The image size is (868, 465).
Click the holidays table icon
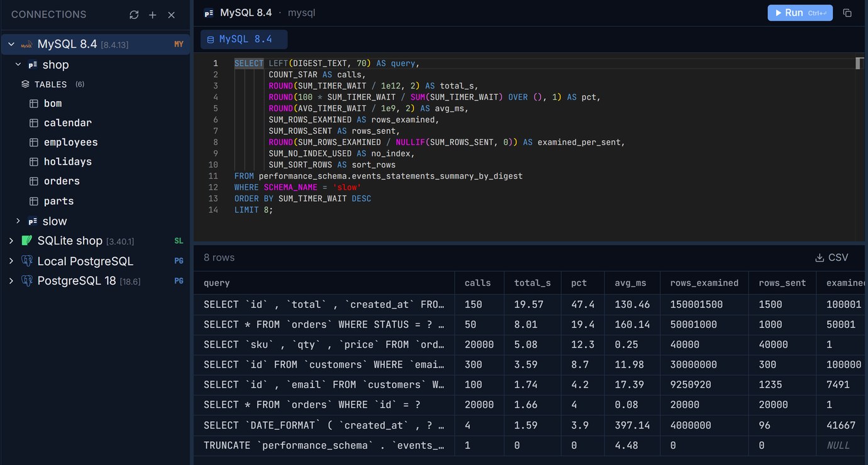tap(34, 162)
